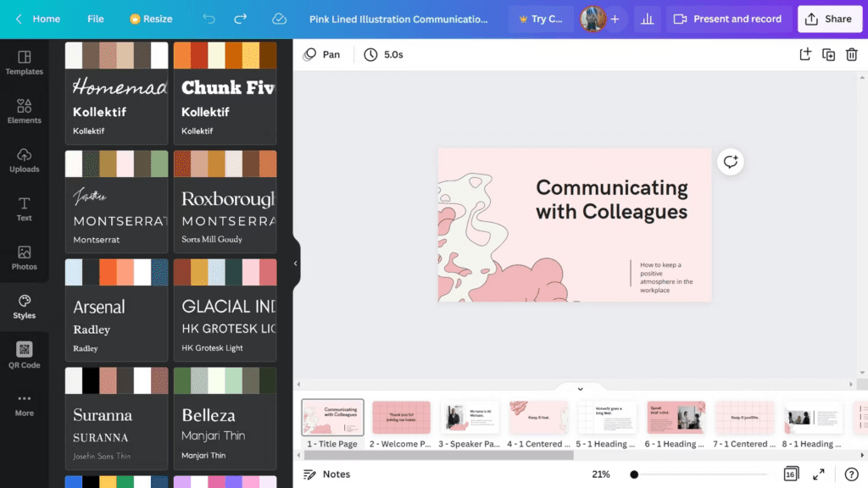Click Present and record button
This screenshot has height=488, width=868.
coord(728,19)
